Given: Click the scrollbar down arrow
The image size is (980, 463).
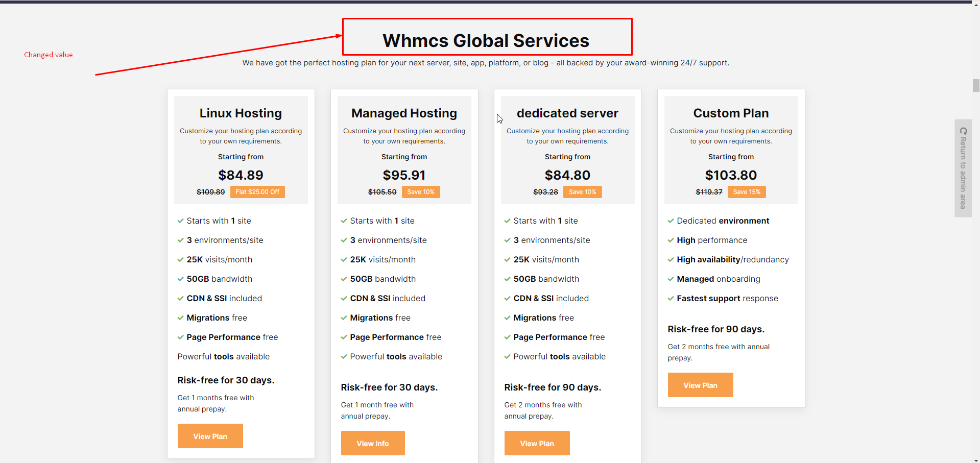Looking at the screenshot, I should pos(976,459).
